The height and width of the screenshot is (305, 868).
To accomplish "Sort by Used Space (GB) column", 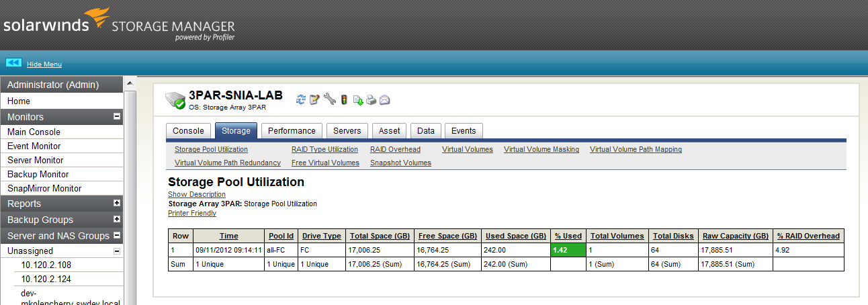I will [516, 236].
